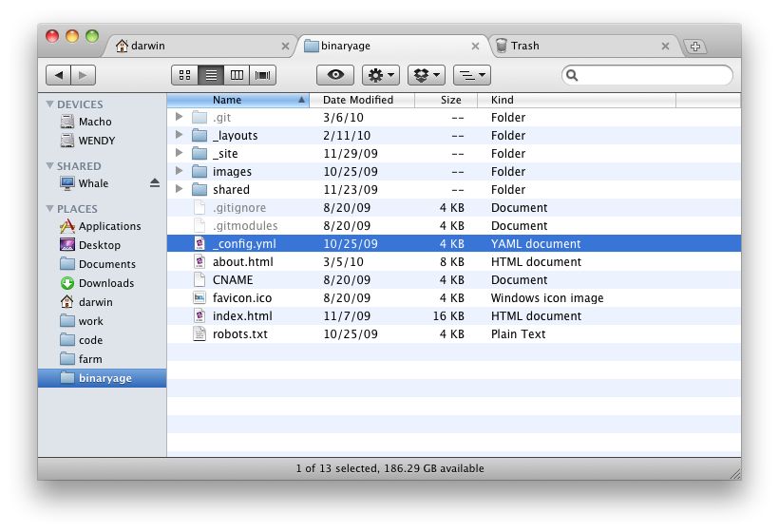The height and width of the screenshot is (532, 779).
Task: Switch to icon view mode
Action: (185, 75)
